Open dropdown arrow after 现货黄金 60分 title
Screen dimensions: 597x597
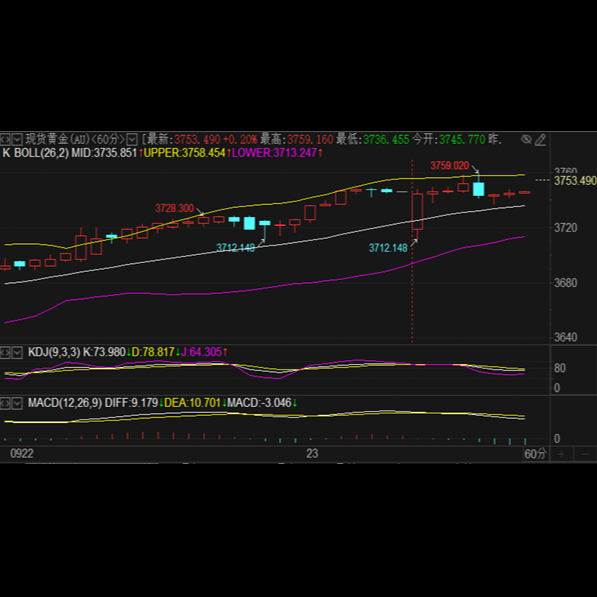[132, 139]
